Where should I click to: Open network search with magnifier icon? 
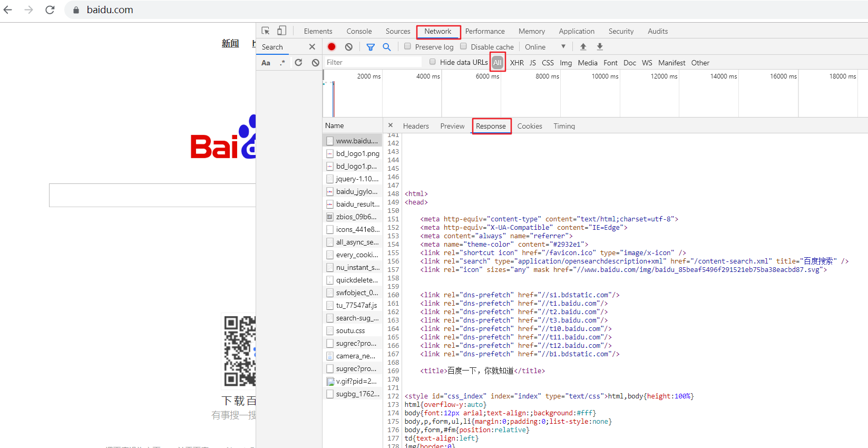coord(387,47)
